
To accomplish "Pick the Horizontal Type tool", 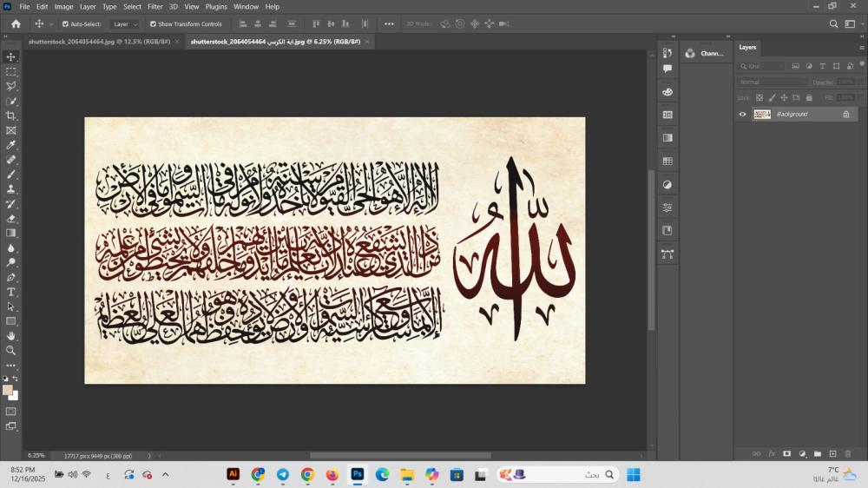I will [11, 292].
